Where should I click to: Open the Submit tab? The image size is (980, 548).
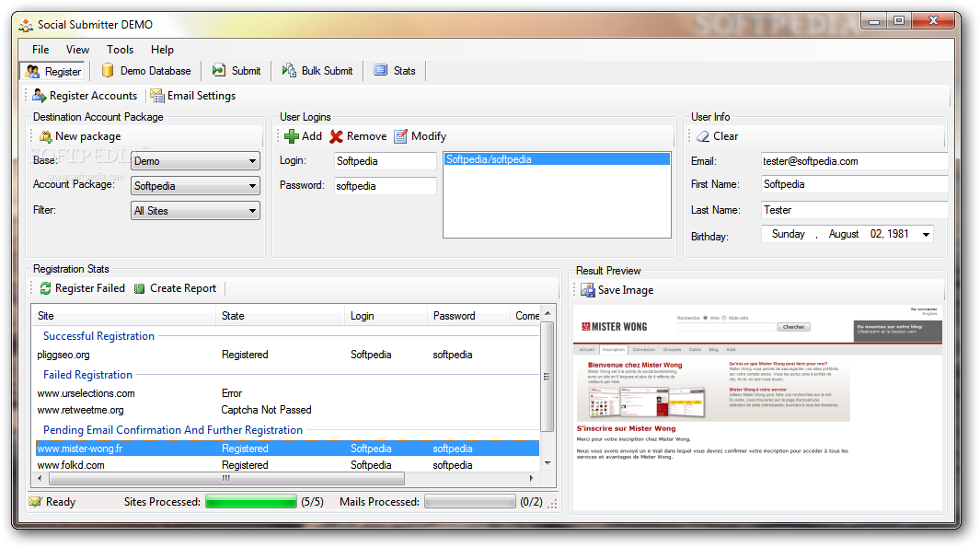[x=236, y=71]
